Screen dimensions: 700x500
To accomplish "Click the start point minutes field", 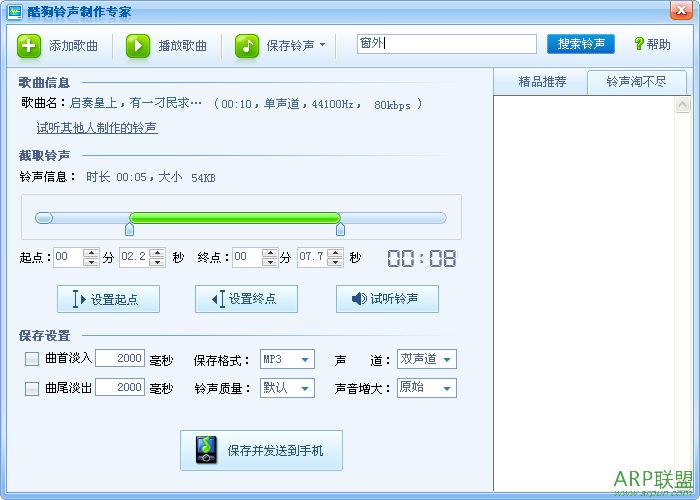I will point(68,257).
